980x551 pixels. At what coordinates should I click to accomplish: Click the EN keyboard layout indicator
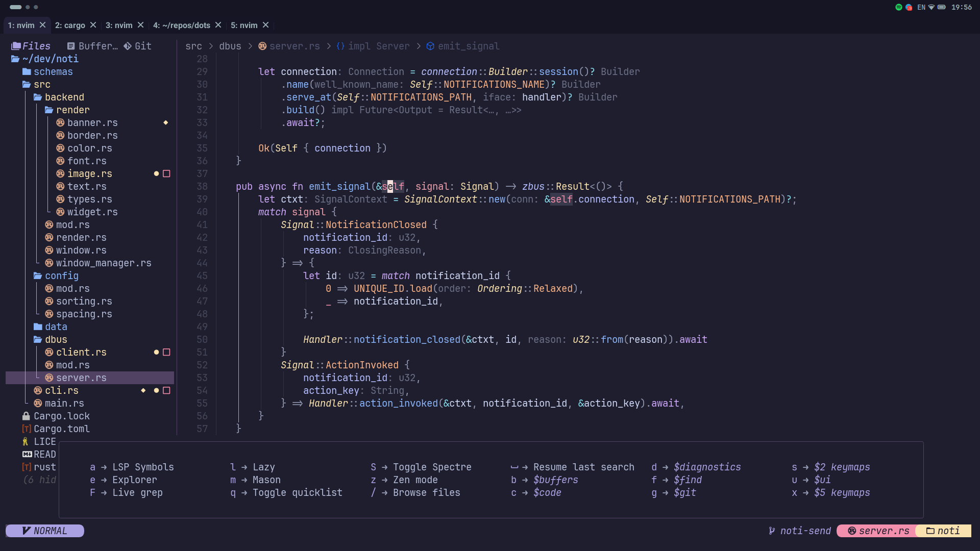click(x=921, y=7)
